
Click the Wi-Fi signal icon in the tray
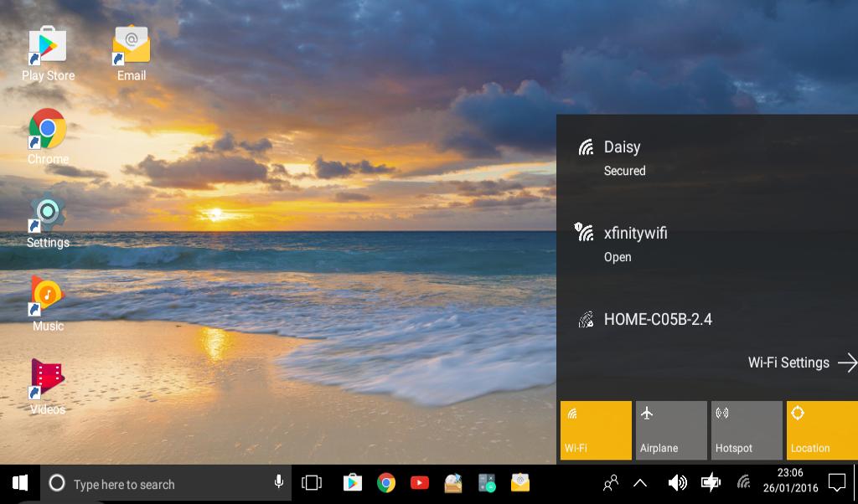point(743,482)
